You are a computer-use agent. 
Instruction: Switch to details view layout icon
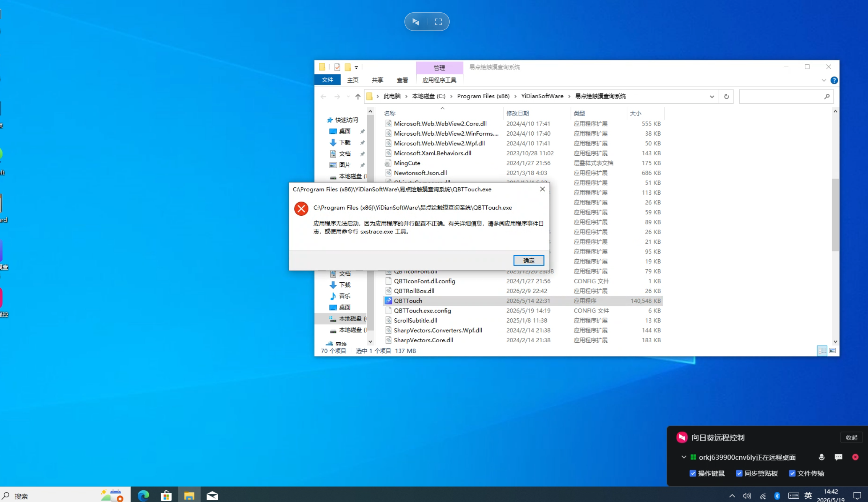pos(822,351)
